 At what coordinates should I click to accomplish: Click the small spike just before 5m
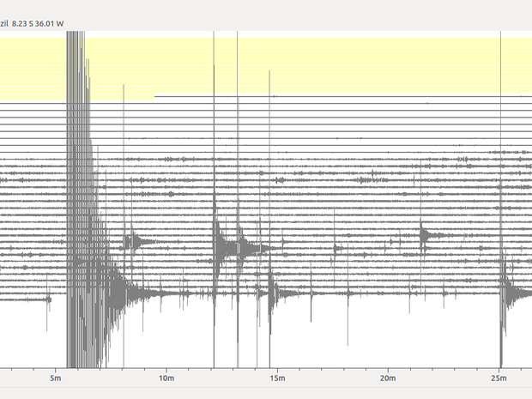pos(50,299)
